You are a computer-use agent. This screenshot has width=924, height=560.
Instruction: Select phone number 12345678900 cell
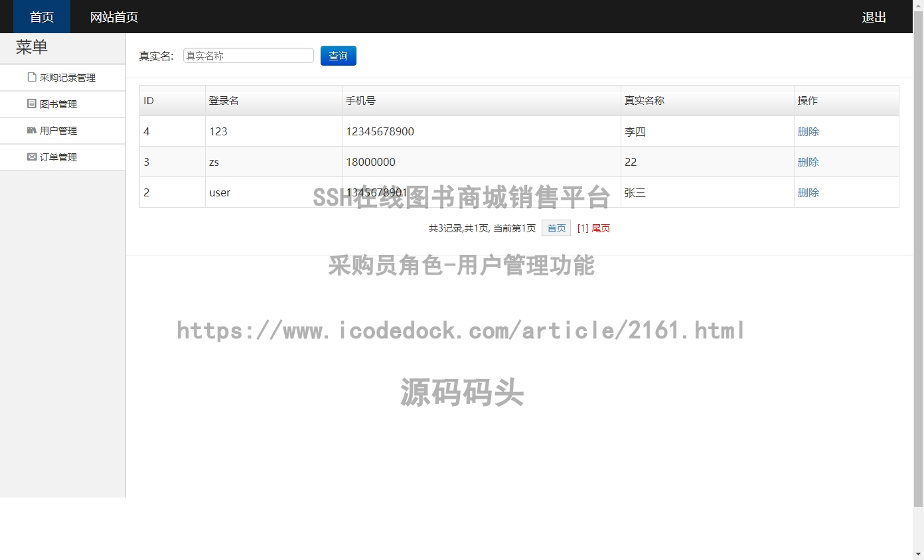pos(481,131)
